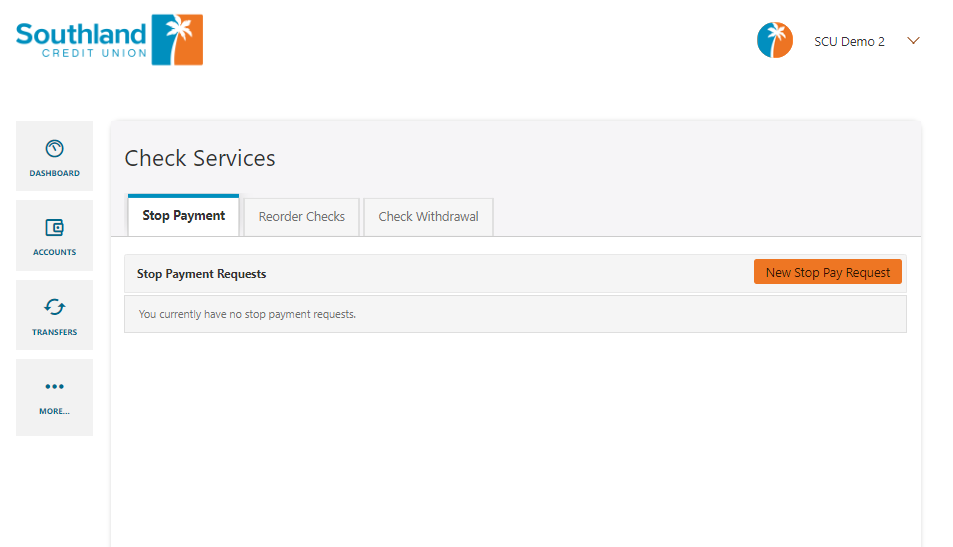The image size is (953, 547).
Task: Switch to the Check Withdrawal tab
Action: tap(428, 216)
